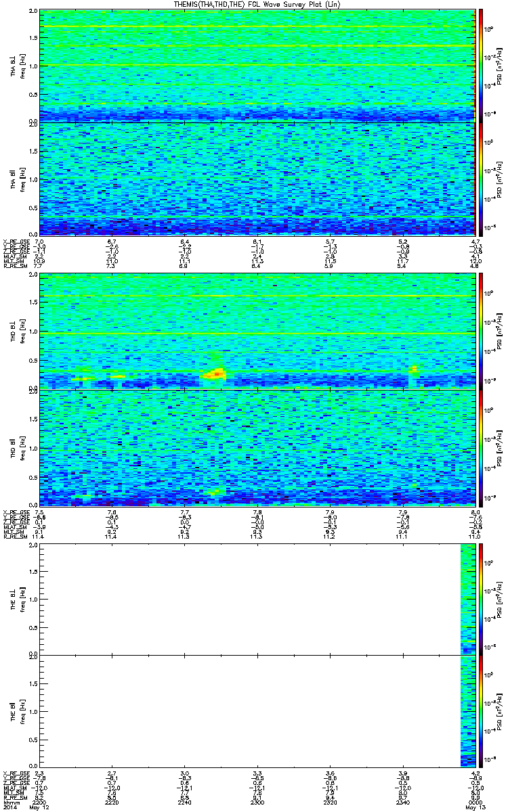Click the THE B-perp data strip near 0000
Viewport: 508px width, 812px height.
tap(467, 599)
